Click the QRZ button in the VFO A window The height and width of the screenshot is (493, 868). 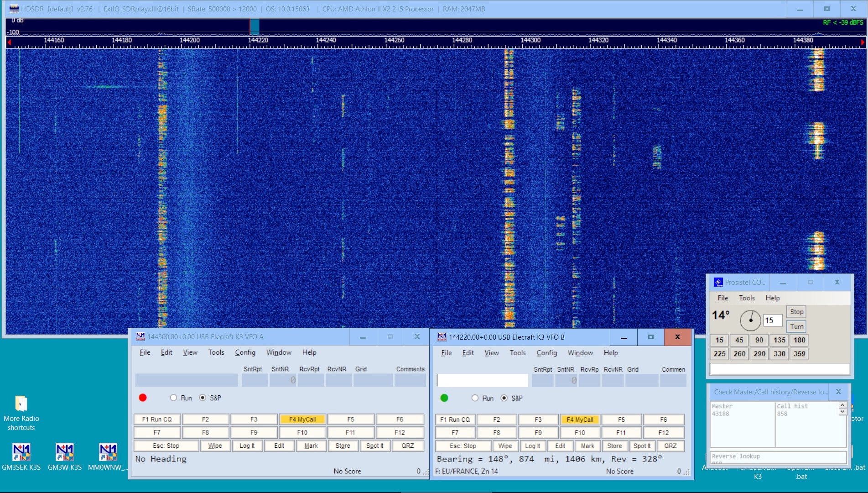[x=407, y=446]
